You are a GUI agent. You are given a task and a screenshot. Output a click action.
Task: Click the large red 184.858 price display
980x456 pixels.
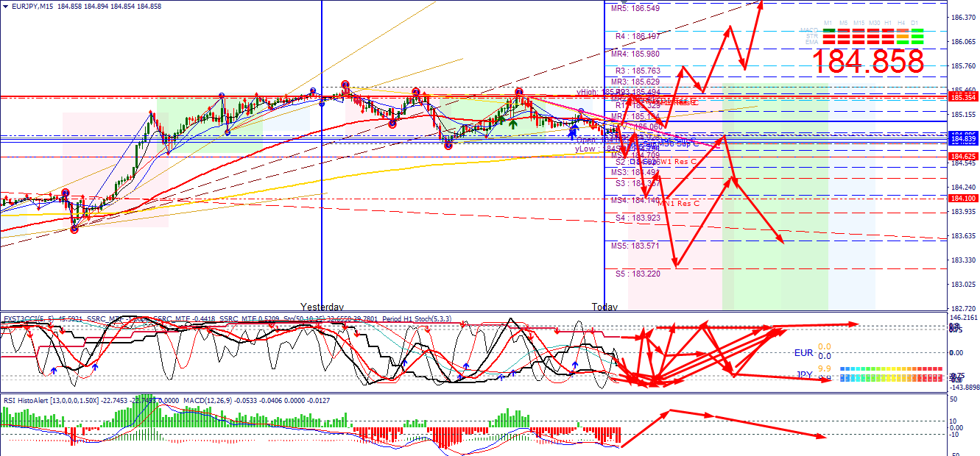click(868, 62)
